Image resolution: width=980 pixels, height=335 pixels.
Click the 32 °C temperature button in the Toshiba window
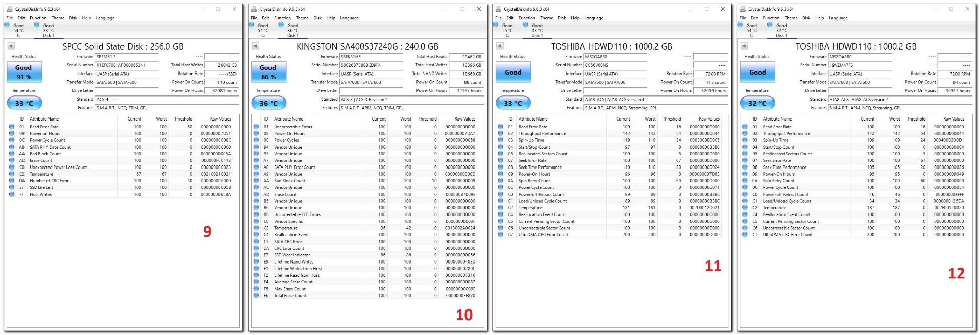(757, 103)
